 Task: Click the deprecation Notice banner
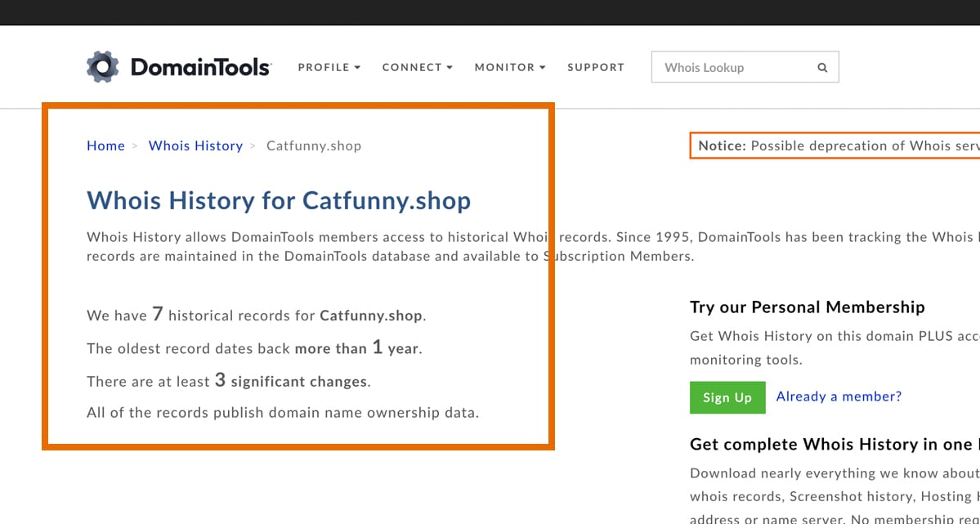835,146
